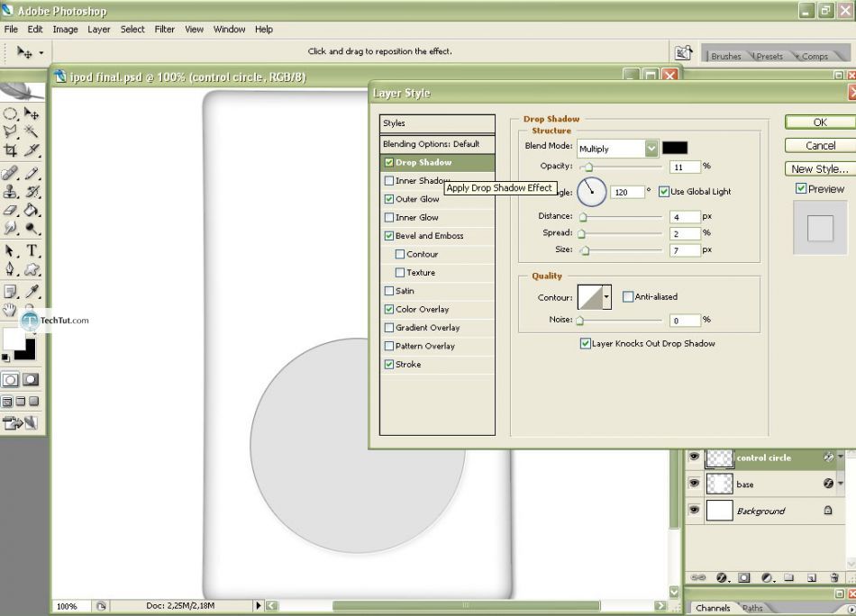This screenshot has width=856, height=616.
Task: Click the New Style... button
Action: click(x=820, y=169)
